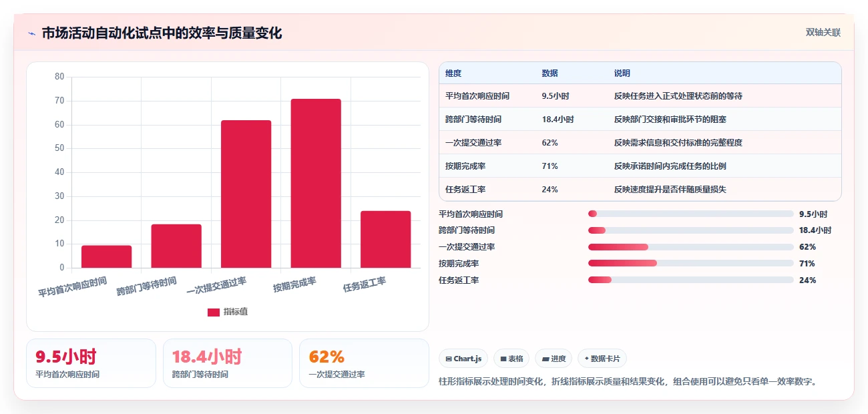
Task: Click the 跨部门等待时间 bar in the chart
Action: [176, 246]
